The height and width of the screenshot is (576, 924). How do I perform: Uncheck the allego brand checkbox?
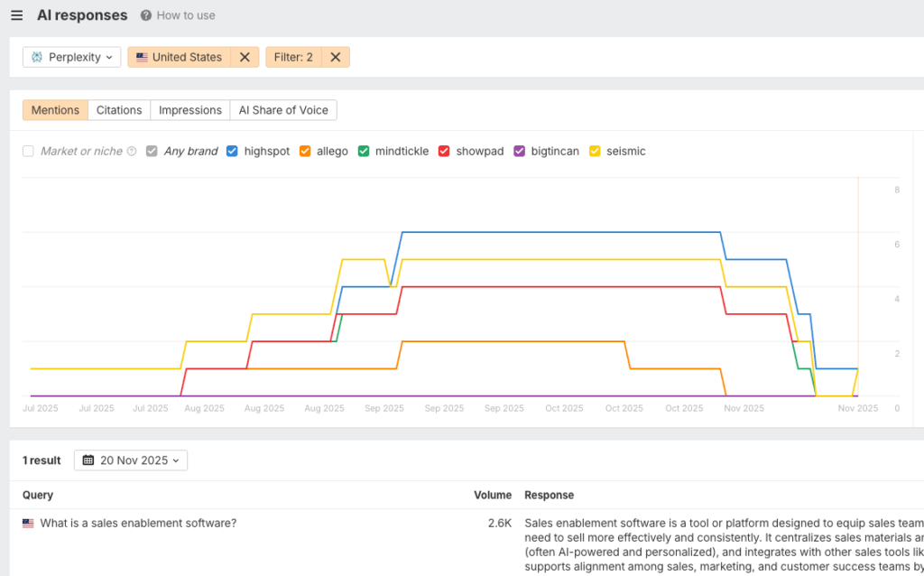point(305,152)
